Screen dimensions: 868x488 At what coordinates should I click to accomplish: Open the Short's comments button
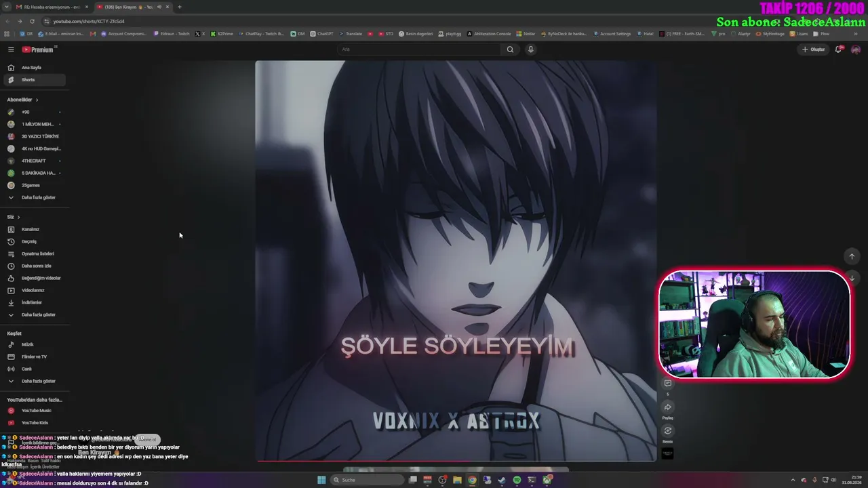667,384
